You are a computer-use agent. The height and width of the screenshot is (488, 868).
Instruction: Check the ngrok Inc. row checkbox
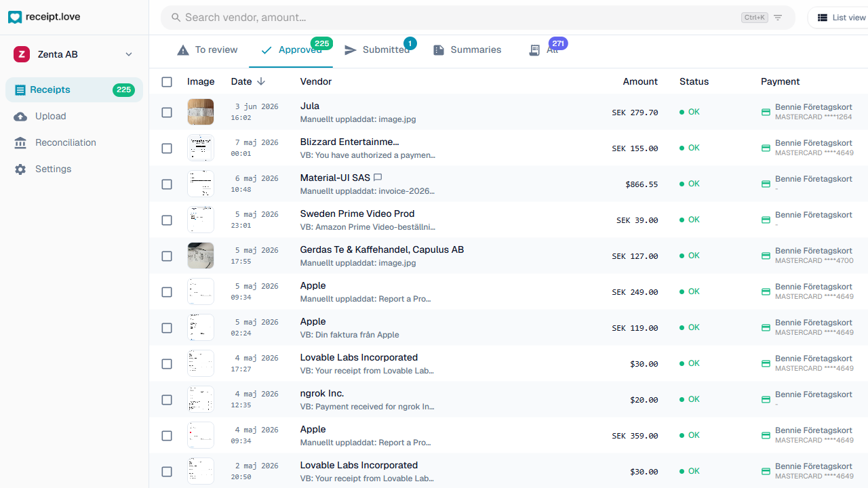[x=167, y=400]
